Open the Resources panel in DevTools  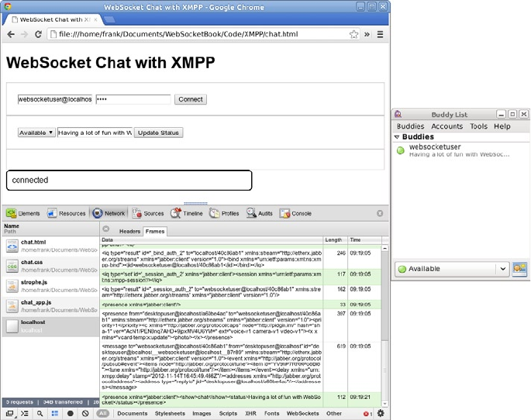[x=67, y=213]
